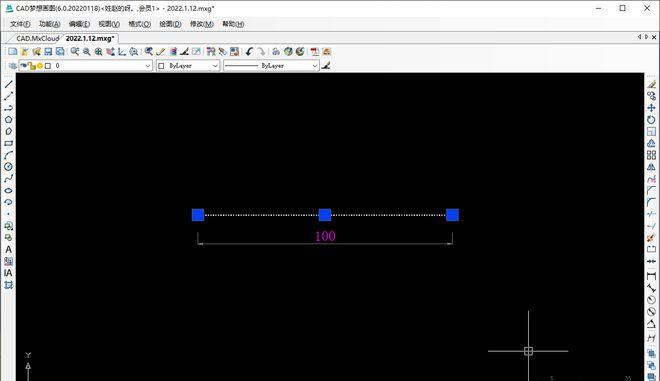Select the Circle drawing tool

pos(8,167)
